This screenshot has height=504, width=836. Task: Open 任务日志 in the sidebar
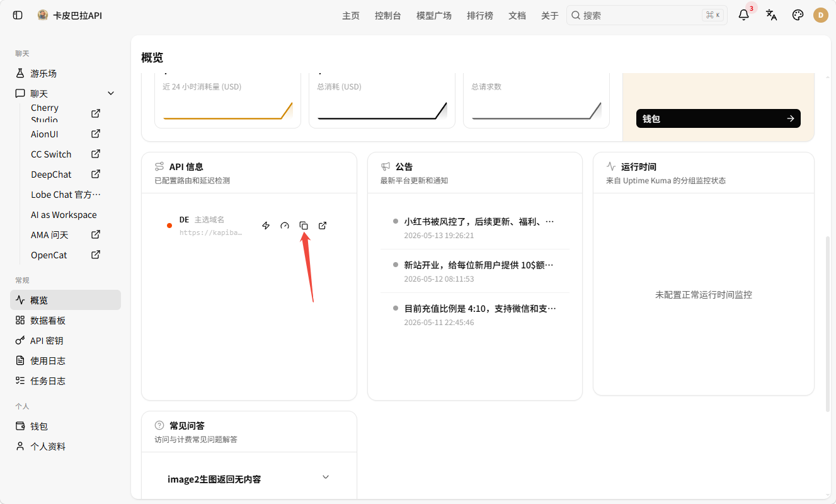tap(66, 381)
